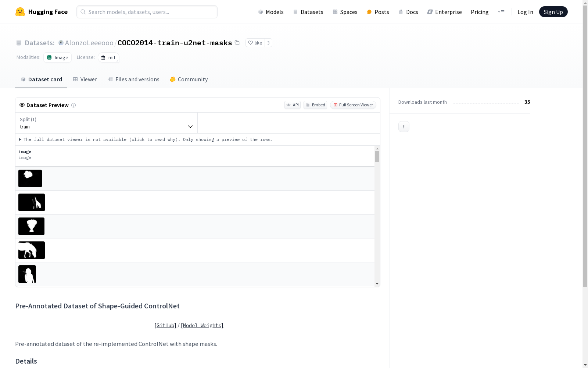The height and width of the screenshot is (368, 588).
Task: Click the COCO2014-train-u2net-masks title
Action: coord(175,43)
